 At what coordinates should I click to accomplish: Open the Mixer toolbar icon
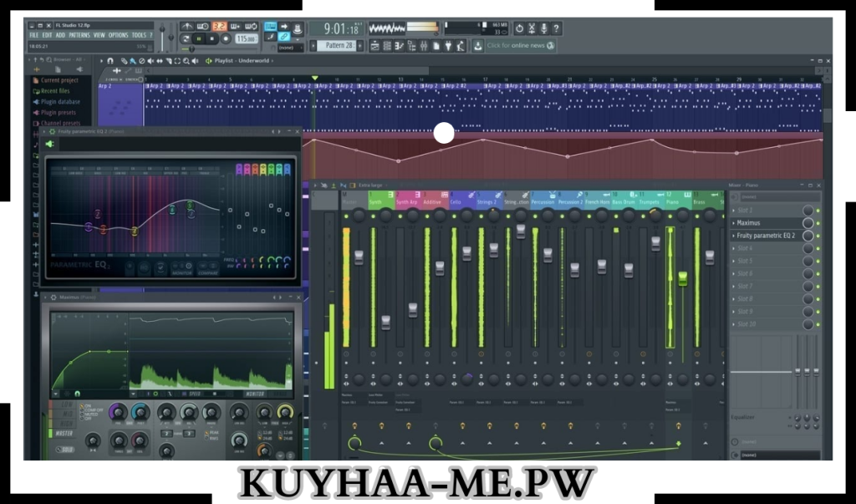[x=424, y=46]
